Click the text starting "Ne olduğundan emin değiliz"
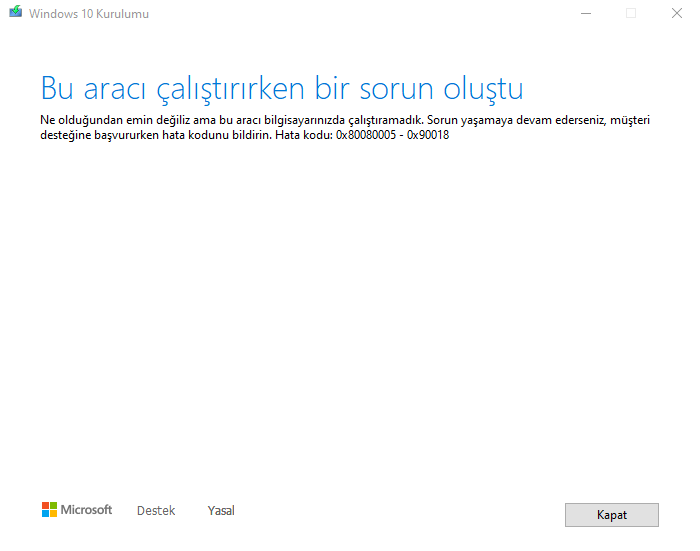 (345, 127)
